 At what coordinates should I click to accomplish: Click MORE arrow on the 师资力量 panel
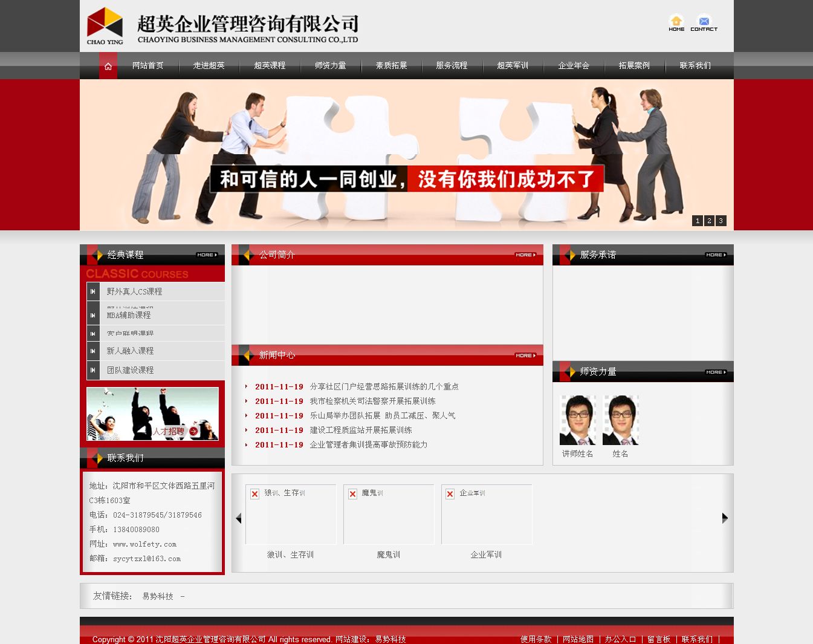click(715, 372)
